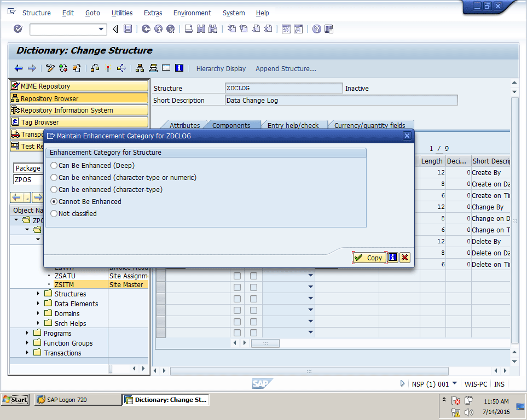Click the Append Structure... button
Screen dimensions: 527x420
pyautogui.click(x=286, y=68)
